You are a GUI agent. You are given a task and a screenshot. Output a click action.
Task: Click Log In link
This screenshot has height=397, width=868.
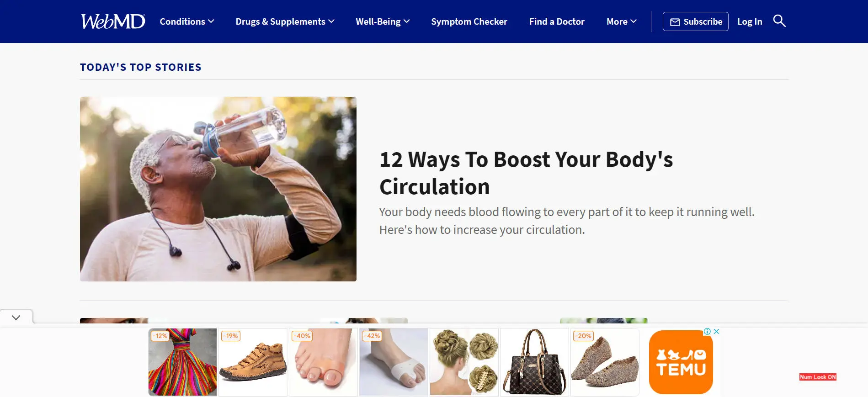[750, 21]
